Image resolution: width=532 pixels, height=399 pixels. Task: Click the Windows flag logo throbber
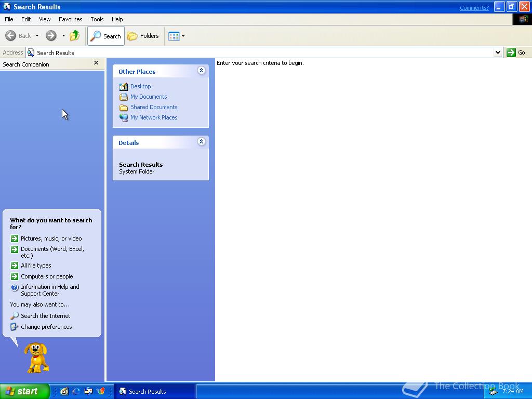tap(523, 19)
